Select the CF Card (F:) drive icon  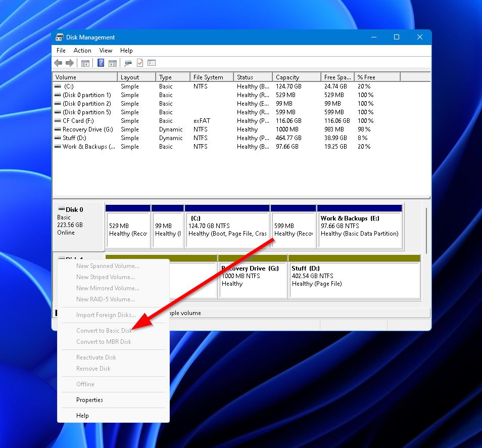(x=57, y=121)
